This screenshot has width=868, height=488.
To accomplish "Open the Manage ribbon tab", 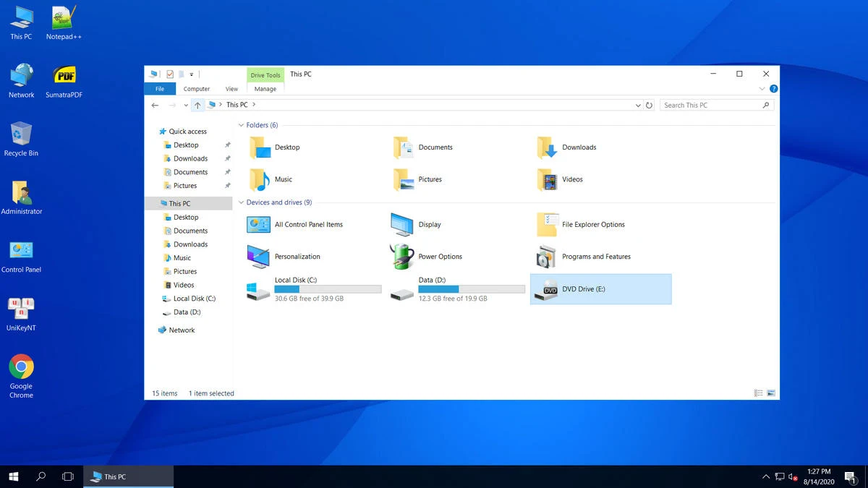I will pyautogui.click(x=265, y=89).
